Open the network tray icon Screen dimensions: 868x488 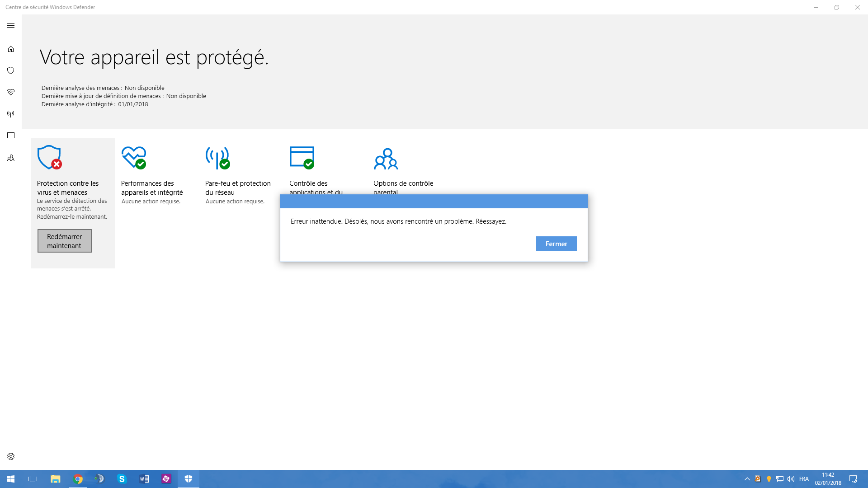[x=780, y=479]
